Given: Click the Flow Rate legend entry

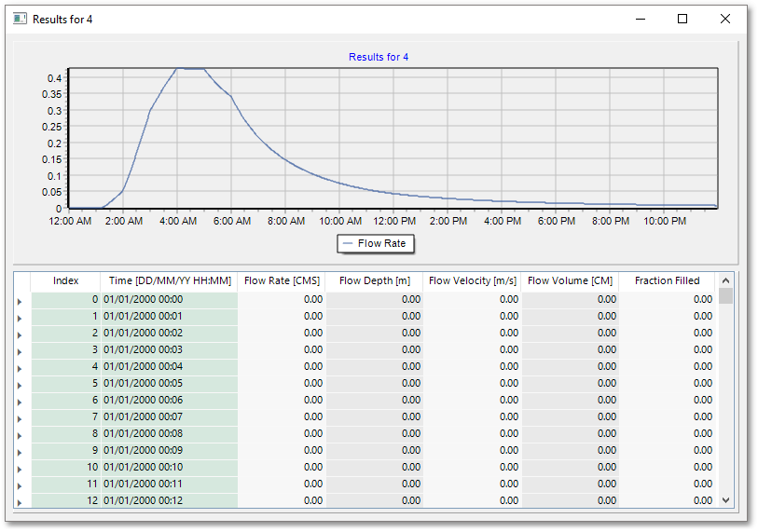Looking at the screenshot, I should (x=376, y=243).
